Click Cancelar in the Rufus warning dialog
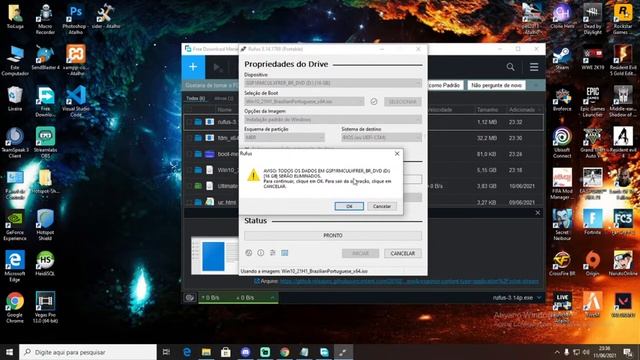The width and height of the screenshot is (640, 360). pos(382,206)
